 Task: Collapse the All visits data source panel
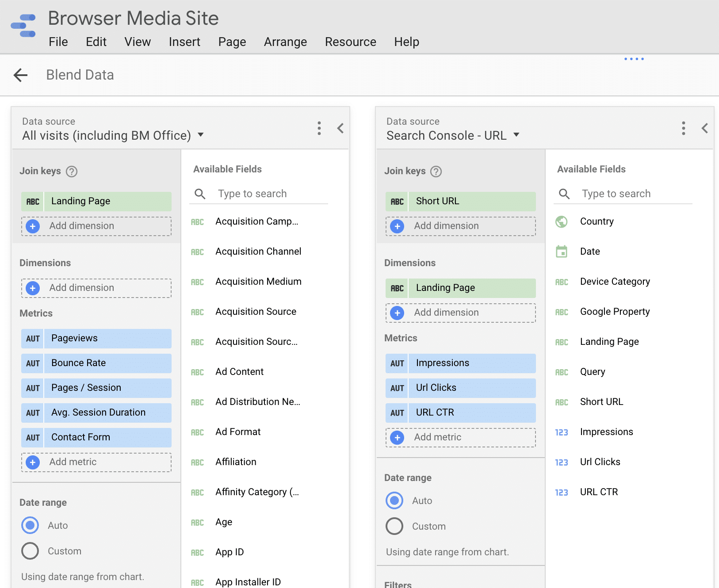pos(340,128)
